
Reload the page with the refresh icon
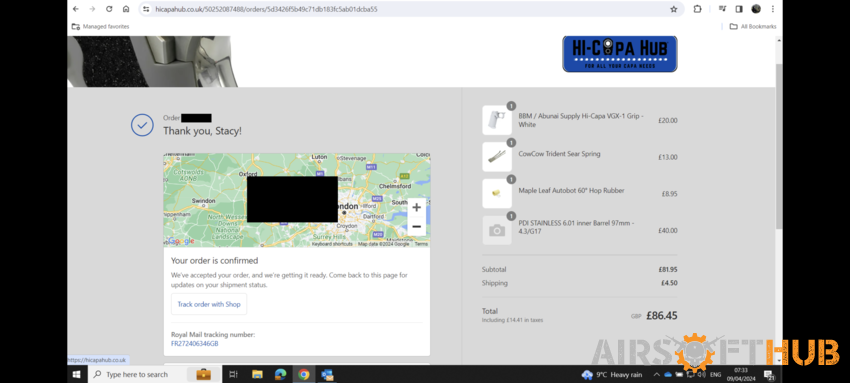109,9
